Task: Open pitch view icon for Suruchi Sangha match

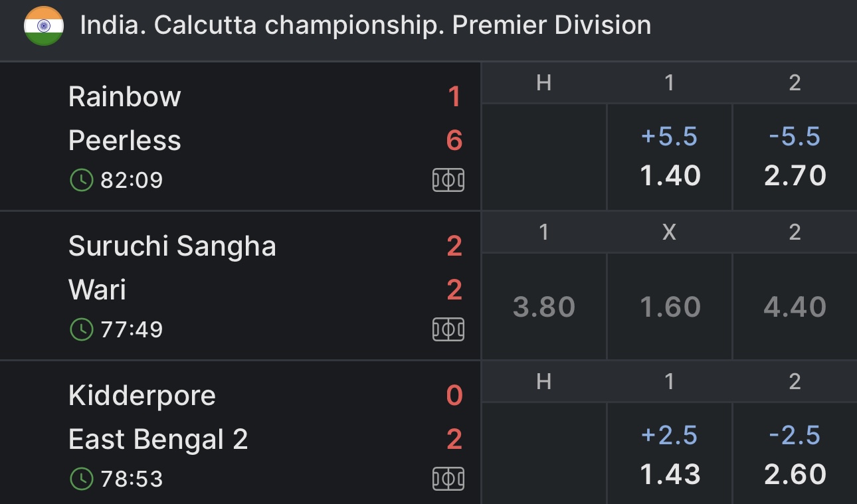Action: pos(448,329)
